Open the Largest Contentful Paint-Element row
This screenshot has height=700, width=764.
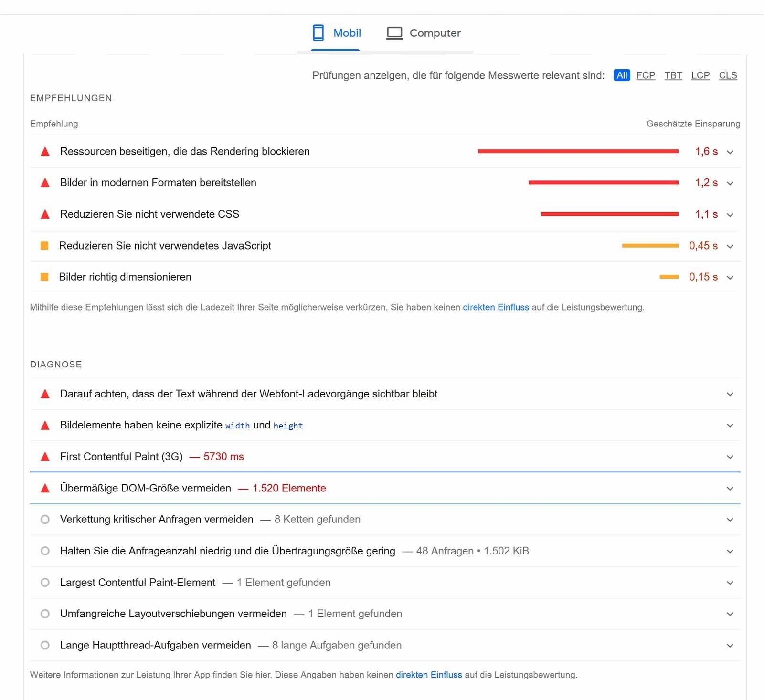[x=138, y=583]
